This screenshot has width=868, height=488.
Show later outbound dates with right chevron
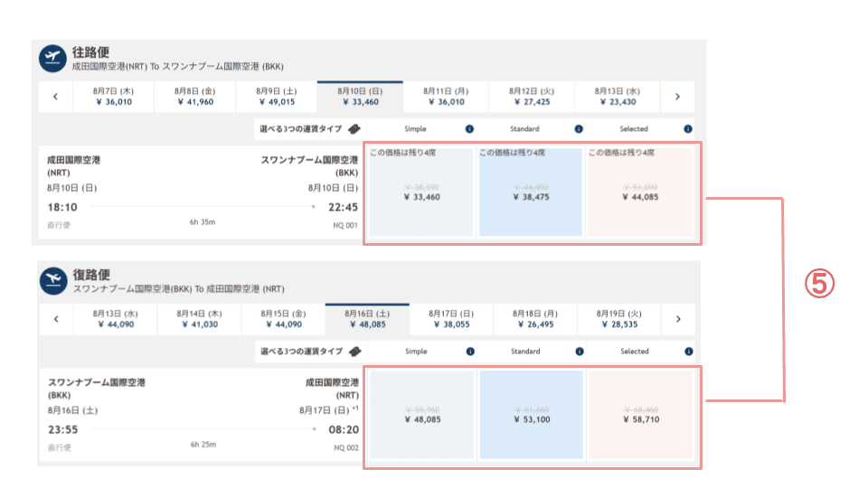click(x=677, y=97)
